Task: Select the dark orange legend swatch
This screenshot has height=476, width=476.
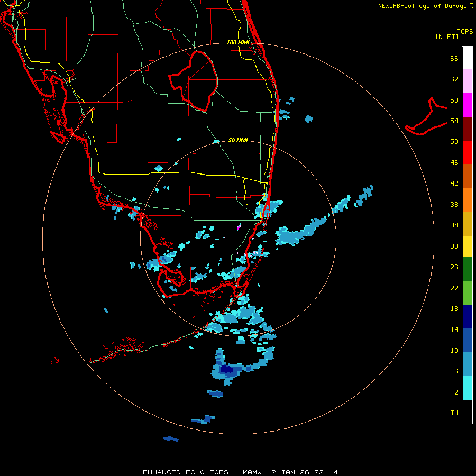Action: pyautogui.click(x=467, y=176)
